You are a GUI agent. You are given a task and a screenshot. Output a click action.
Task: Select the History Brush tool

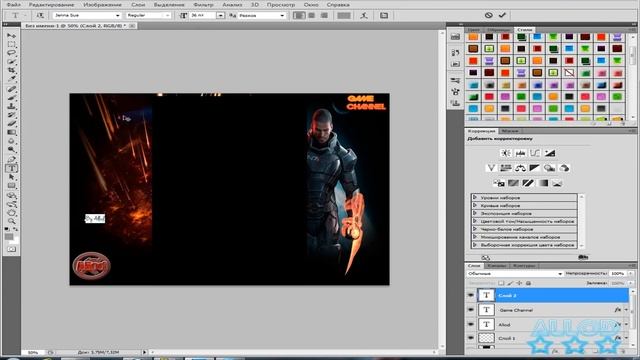tap(11, 115)
